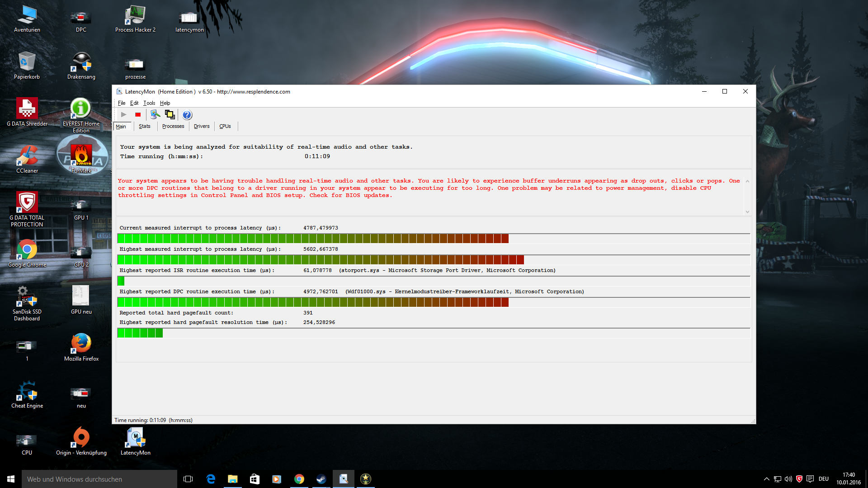Open the Stats tab
This screenshot has width=868, height=488.
[x=144, y=127]
